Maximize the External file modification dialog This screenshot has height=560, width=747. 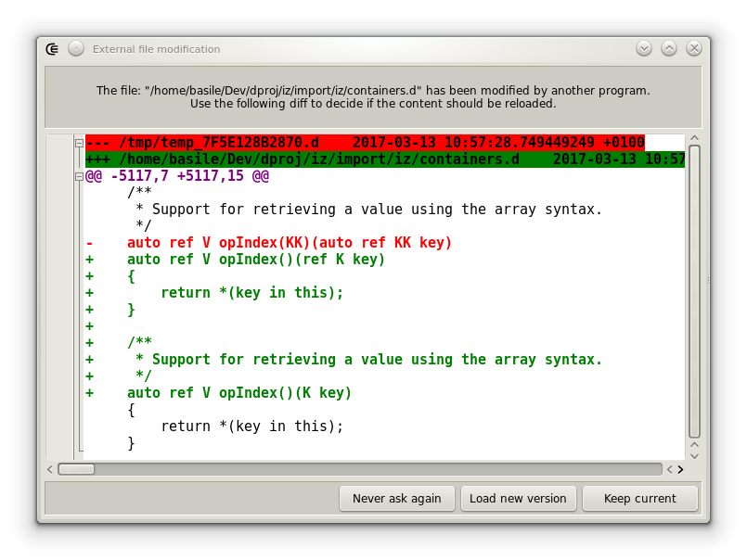tap(669, 49)
